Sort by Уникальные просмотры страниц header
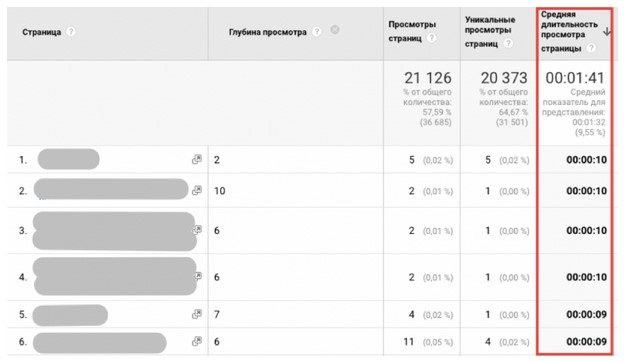The width and height of the screenshot is (624, 362). pos(490,31)
